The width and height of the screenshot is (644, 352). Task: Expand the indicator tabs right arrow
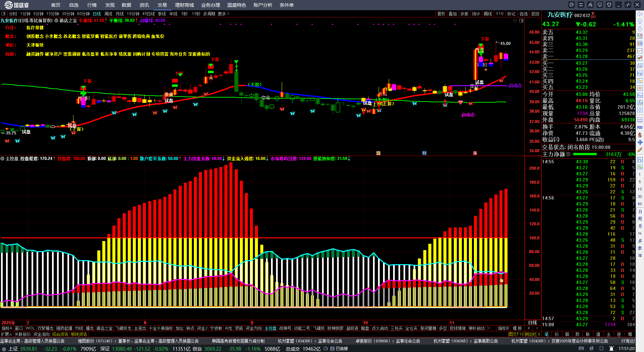488,328
